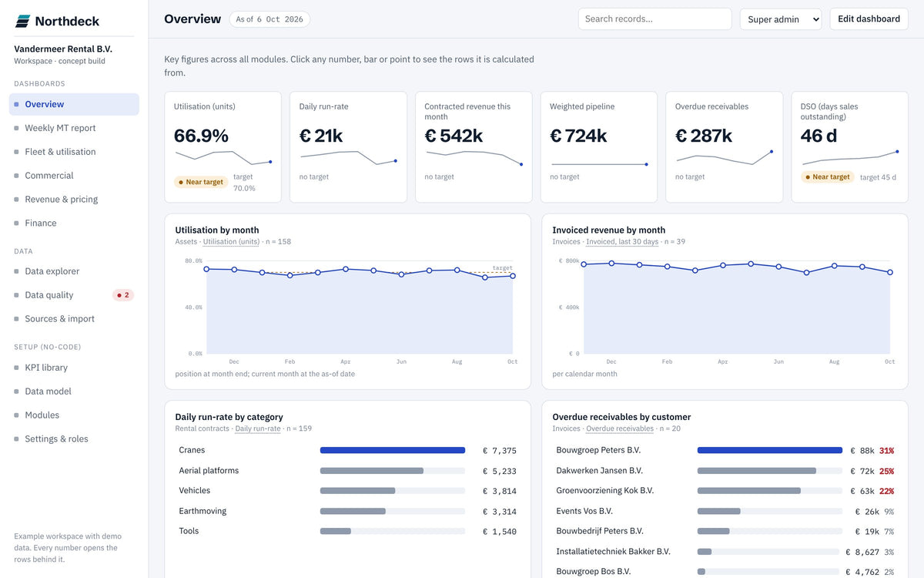This screenshot has width=924, height=578.
Task: Open Data quality page
Action: [74, 295]
